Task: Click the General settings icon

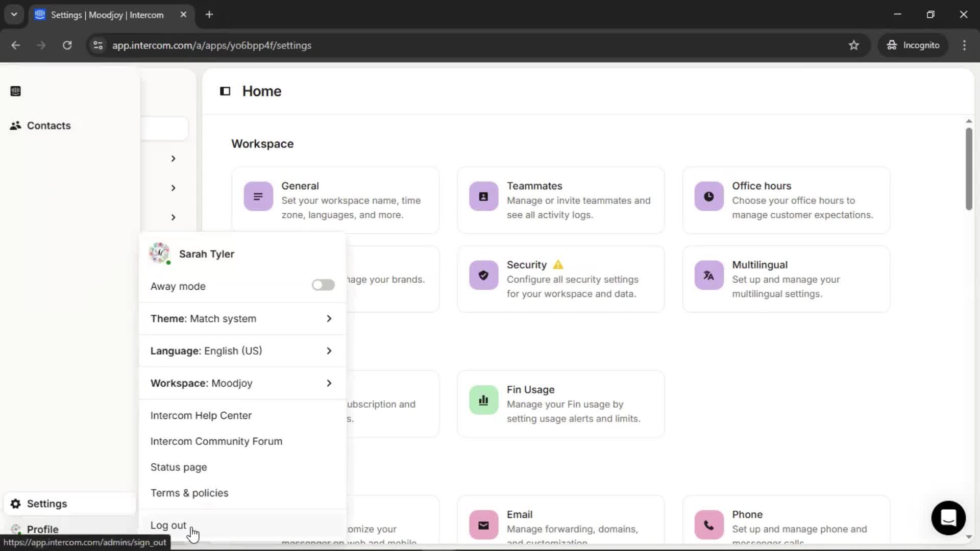Action: (258, 196)
